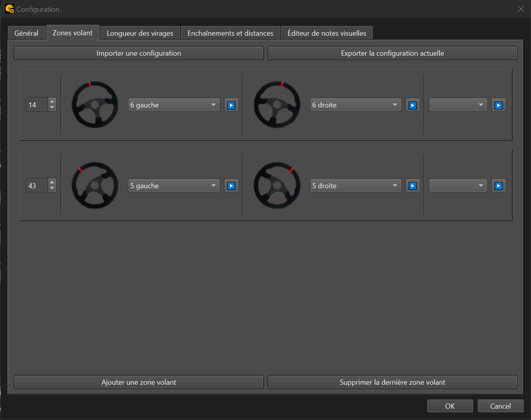Play the '6 gauche' sound preview
The image size is (531, 420).
coord(231,105)
